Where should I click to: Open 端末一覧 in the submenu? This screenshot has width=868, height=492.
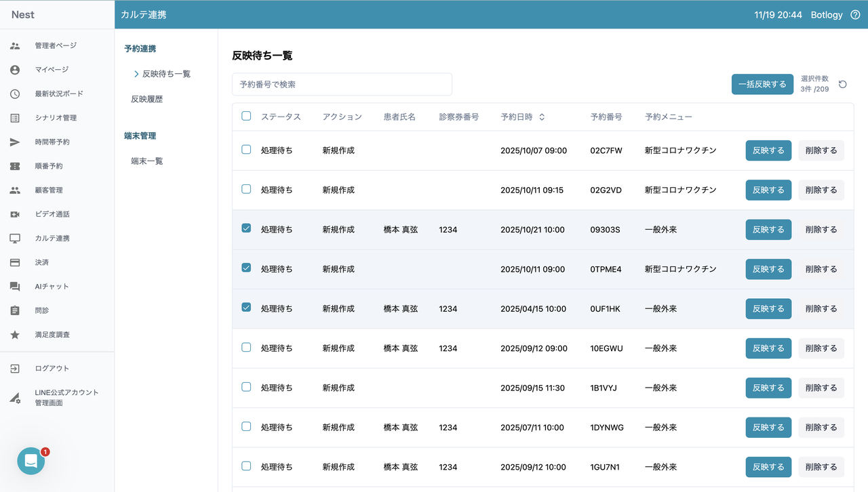point(147,161)
